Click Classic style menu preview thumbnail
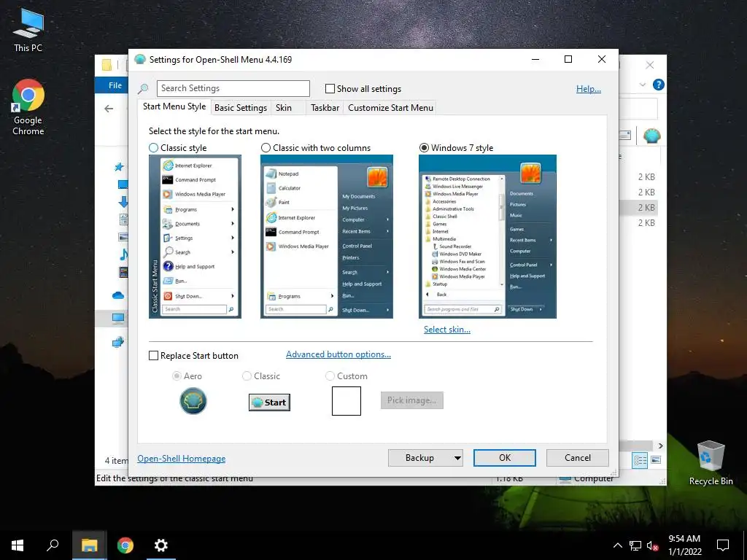 point(195,237)
